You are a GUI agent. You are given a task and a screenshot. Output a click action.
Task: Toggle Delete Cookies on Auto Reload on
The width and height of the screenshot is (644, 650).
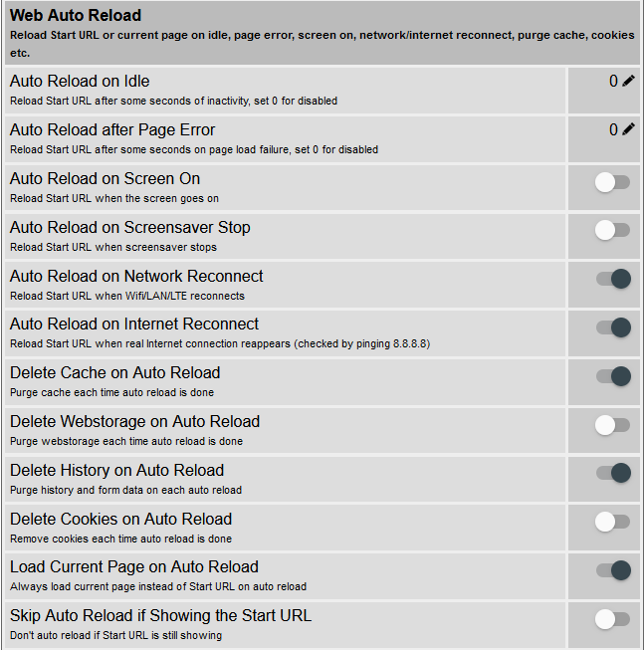pyautogui.click(x=612, y=522)
